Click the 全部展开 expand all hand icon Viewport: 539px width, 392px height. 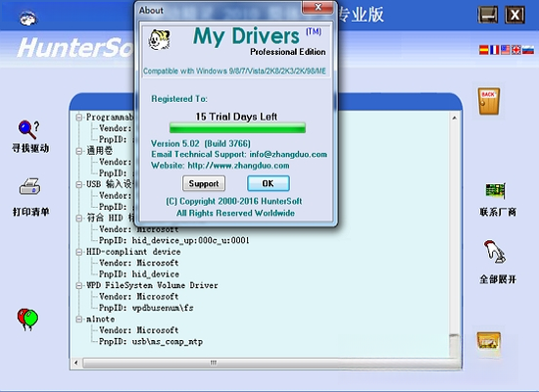tap(495, 251)
